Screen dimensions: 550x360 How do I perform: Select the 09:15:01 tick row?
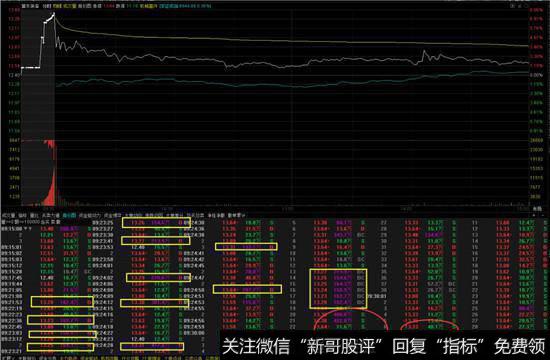tap(47, 247)
